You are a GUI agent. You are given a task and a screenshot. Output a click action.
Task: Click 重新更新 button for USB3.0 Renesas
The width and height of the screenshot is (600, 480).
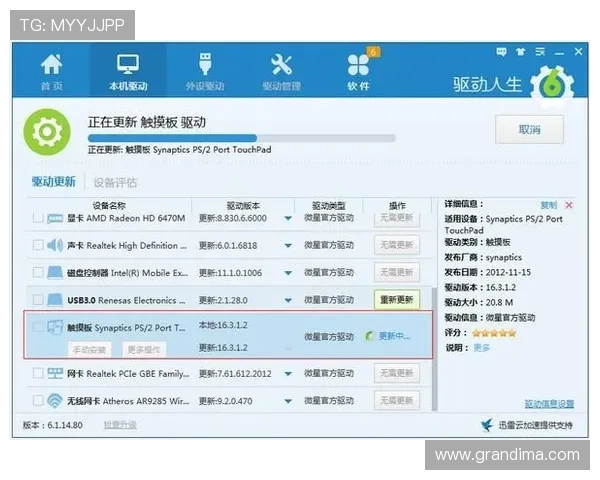coord(397,300)
